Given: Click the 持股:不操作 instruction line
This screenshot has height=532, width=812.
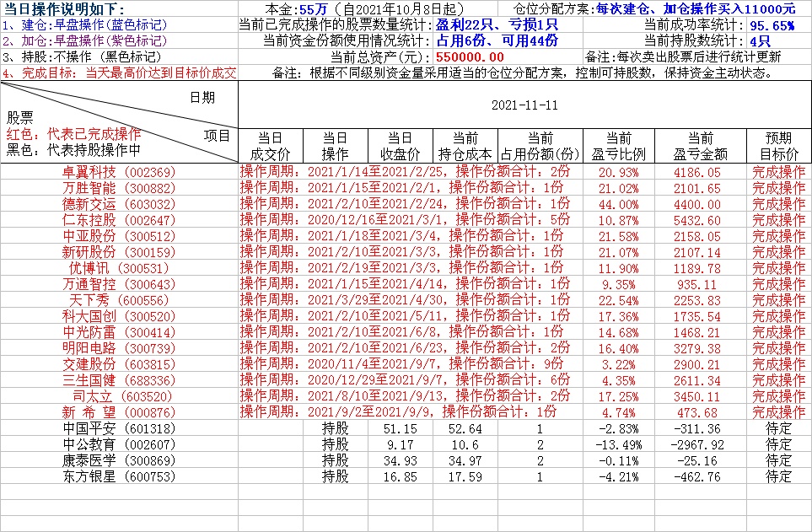Looking at the screenshot, I should point(82,57).
